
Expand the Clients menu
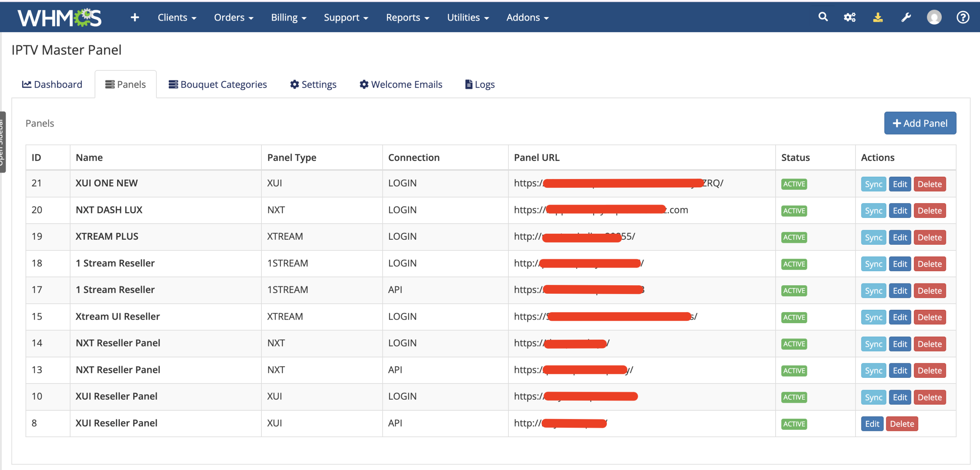pos(177,18)
